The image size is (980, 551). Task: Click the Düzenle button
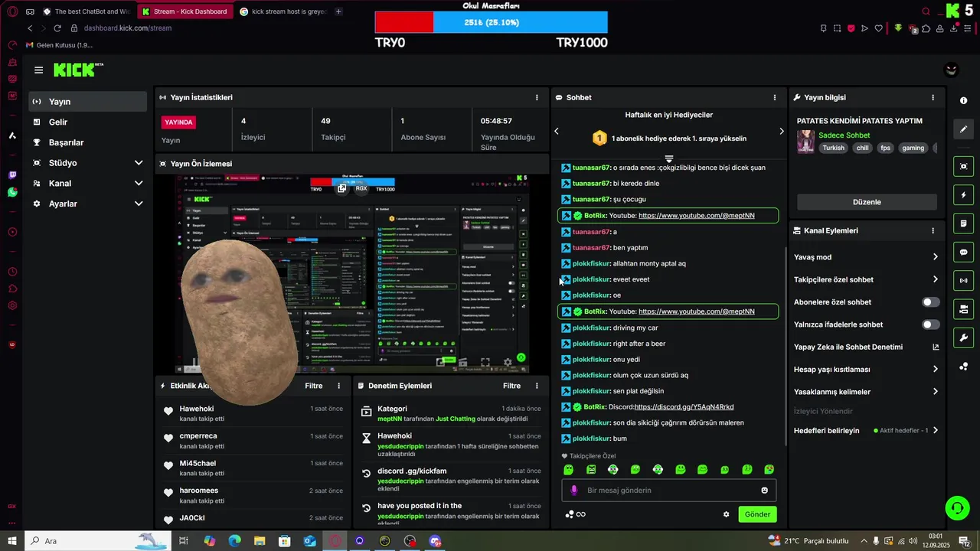pyautogui.click(x=867, y=202)
